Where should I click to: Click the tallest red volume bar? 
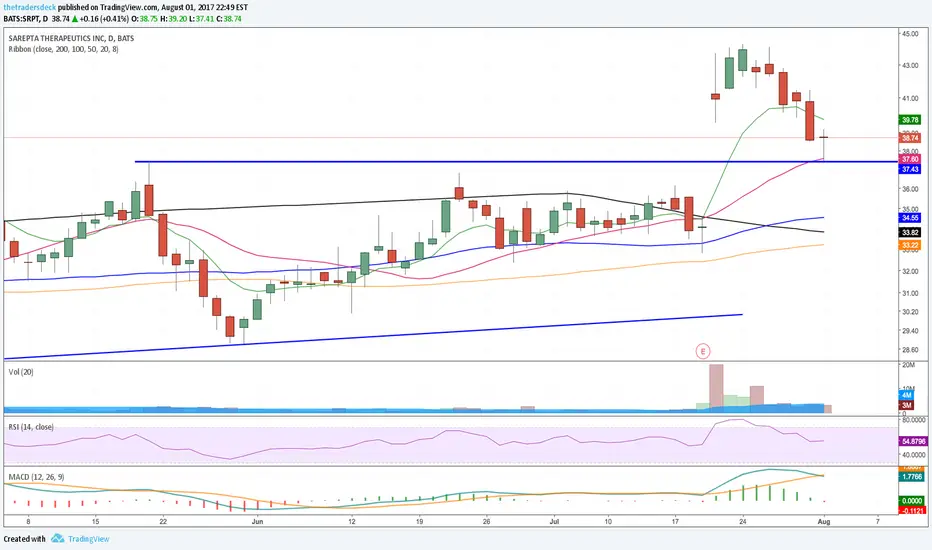[716, 388]
